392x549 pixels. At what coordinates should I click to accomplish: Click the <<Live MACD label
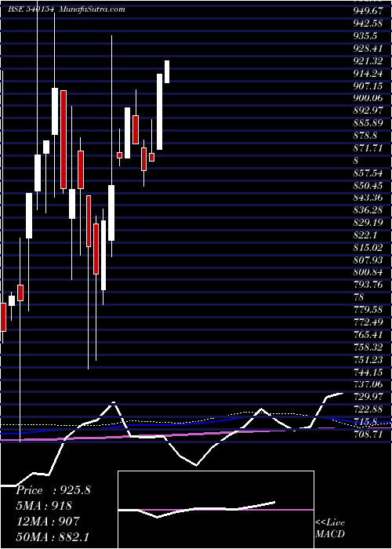[x=330, y=529]
